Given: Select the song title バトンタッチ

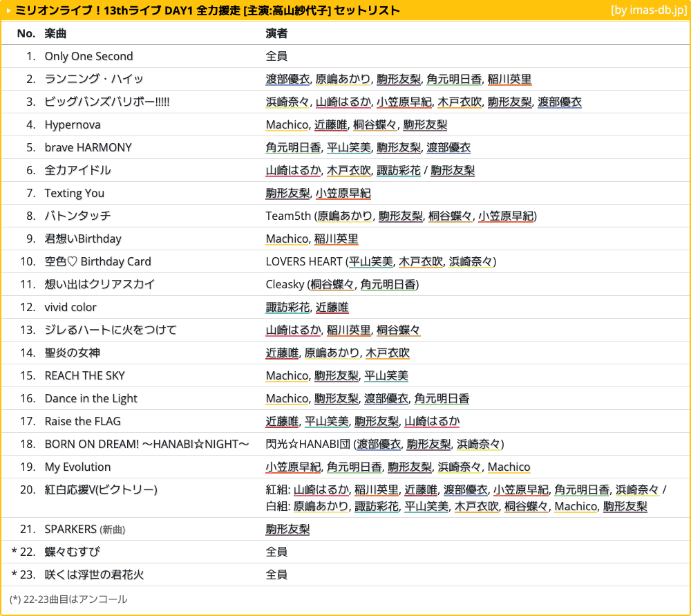Looking at the screenshot, I should [x=77, y=216].
